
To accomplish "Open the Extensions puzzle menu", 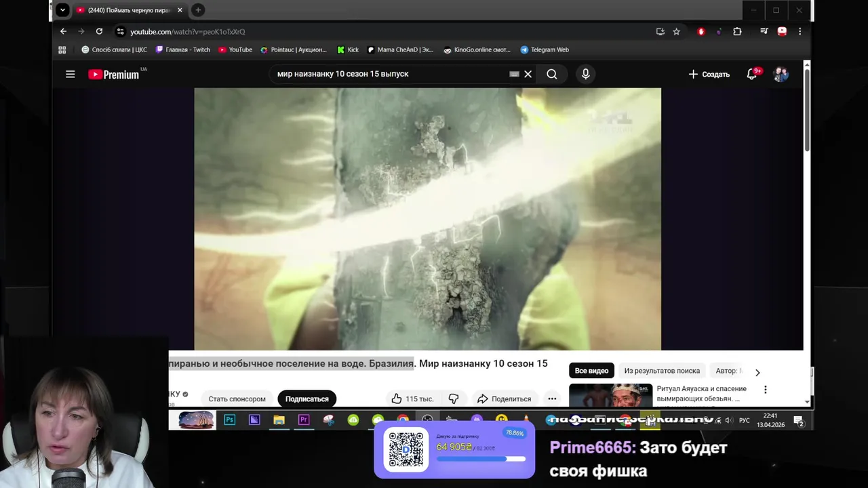I will coord(737,31).
